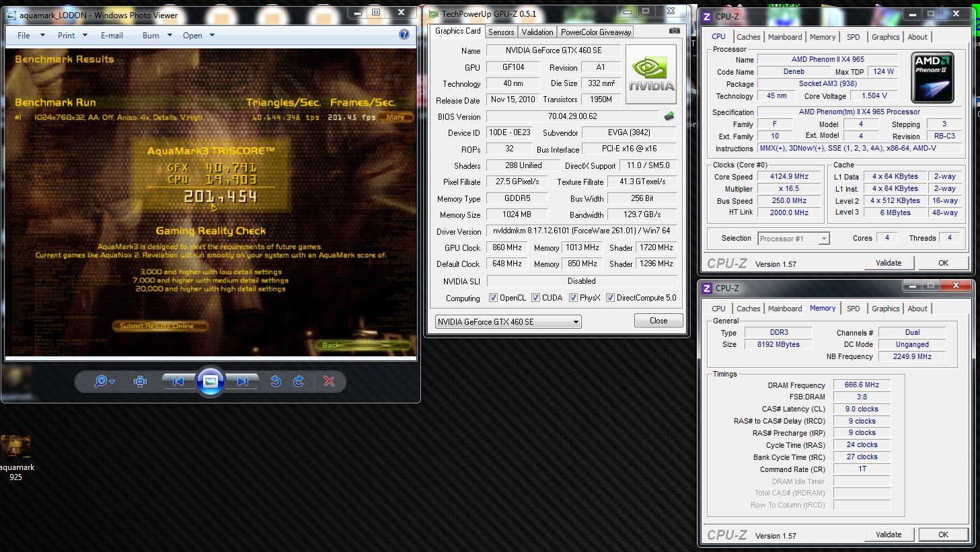Click the Core Speed value 4124.9 MHz
The height and width of the screenshot is (552, 980).
point(789,177)
